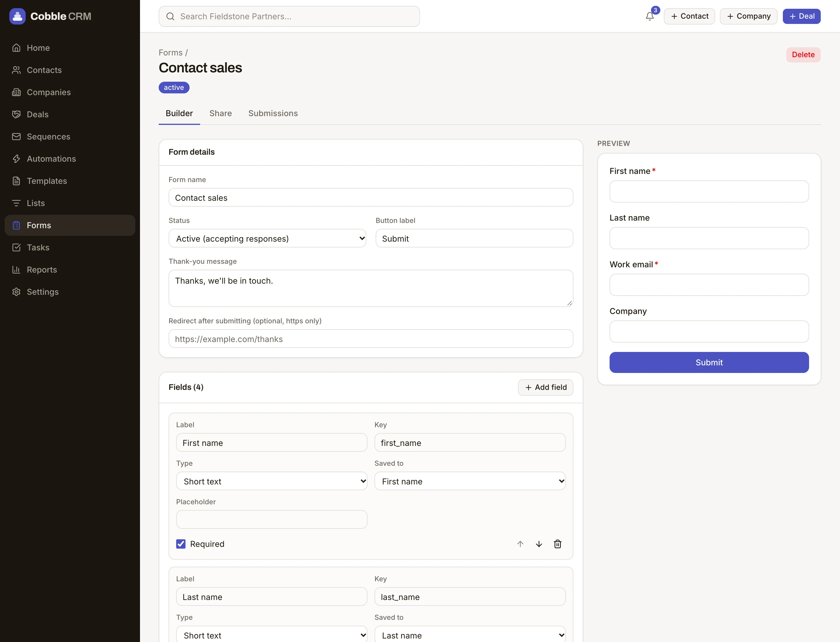
Task: Switch to the Submissions tab
Action: click(x=273, y=113)
